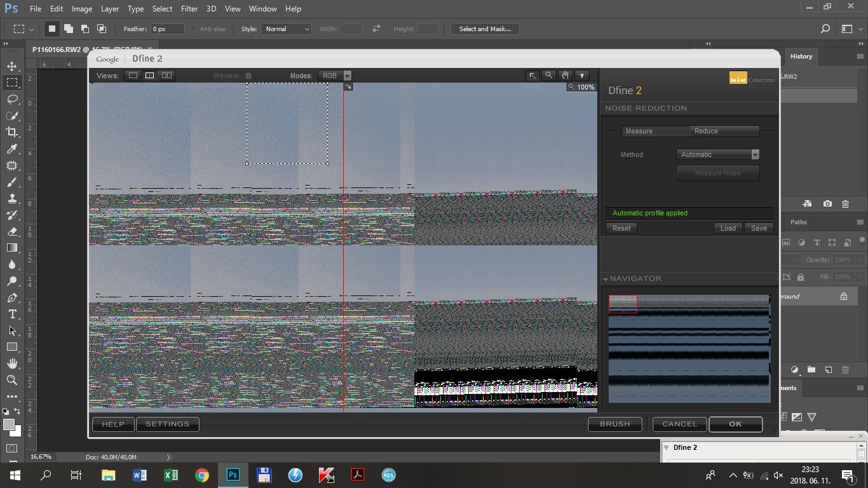Click the Dfine zoom magnifier tool

pos(549,76)
